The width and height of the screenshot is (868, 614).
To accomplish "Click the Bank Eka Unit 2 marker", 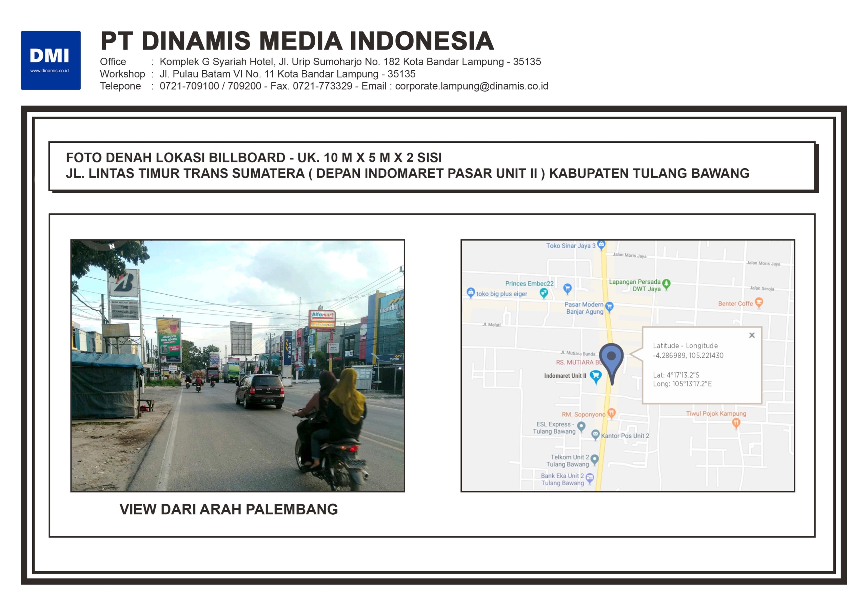I will tap(589, 479).
